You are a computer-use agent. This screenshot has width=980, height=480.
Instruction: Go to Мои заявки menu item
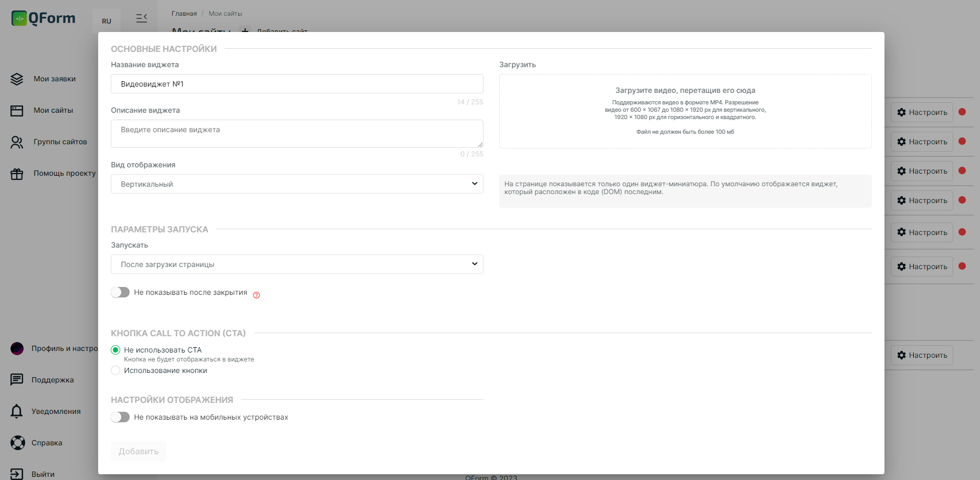(55, 79)
